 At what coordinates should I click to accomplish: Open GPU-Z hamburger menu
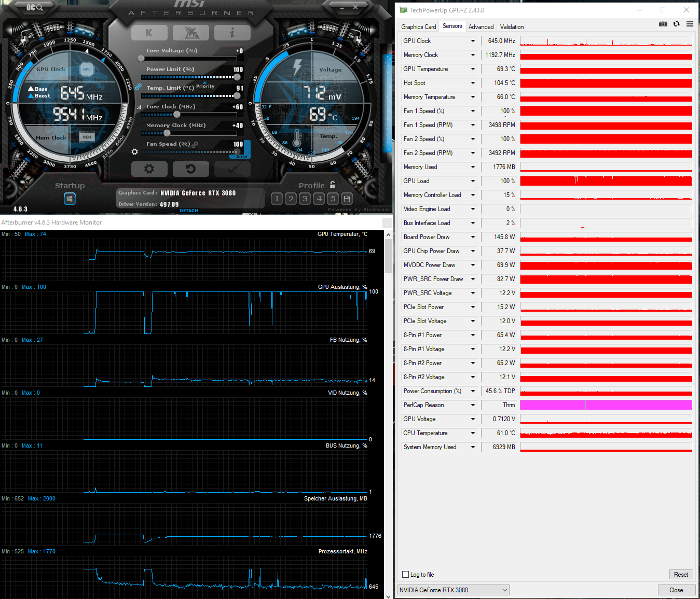690,24
